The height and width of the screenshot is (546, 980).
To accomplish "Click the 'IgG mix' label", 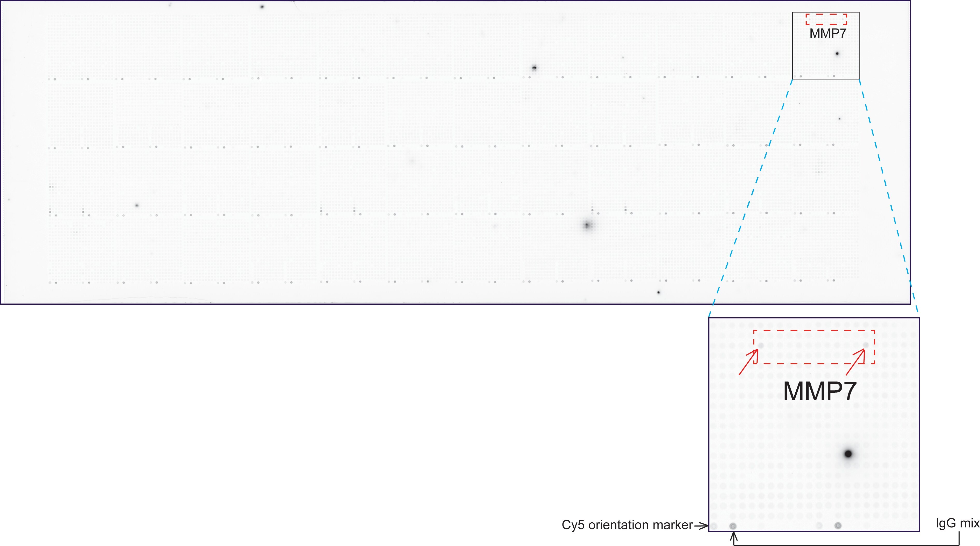I will (x=958, y=523).
